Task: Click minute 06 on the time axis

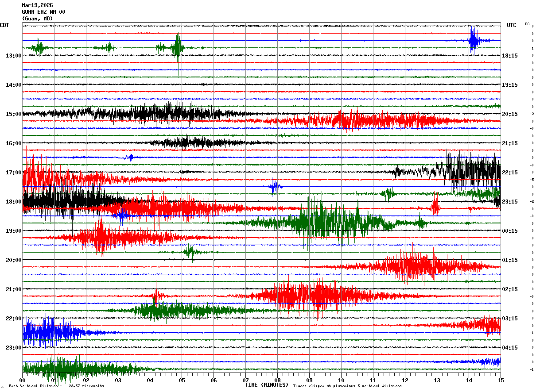Action: [214, 380]
